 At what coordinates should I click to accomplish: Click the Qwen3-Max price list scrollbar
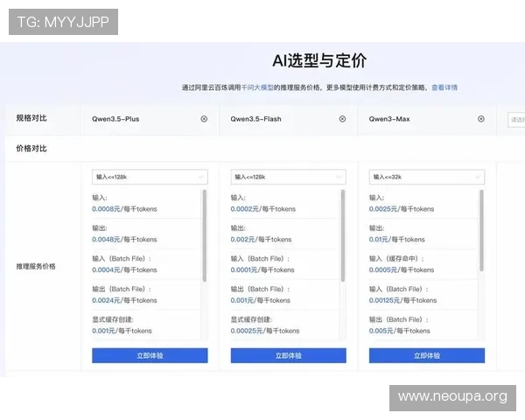(x=481, y=230)
